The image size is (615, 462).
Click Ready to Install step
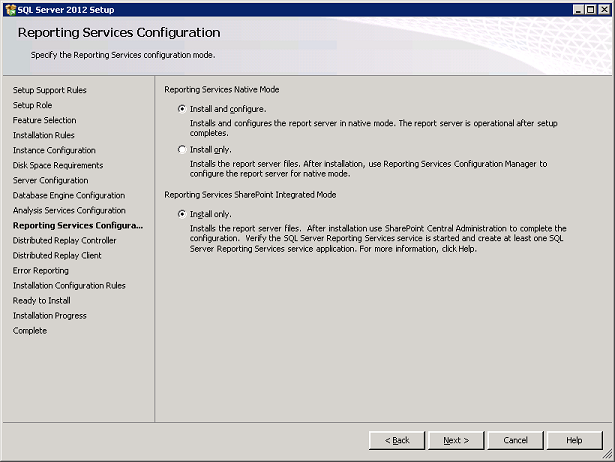click(x=42, y=300)
